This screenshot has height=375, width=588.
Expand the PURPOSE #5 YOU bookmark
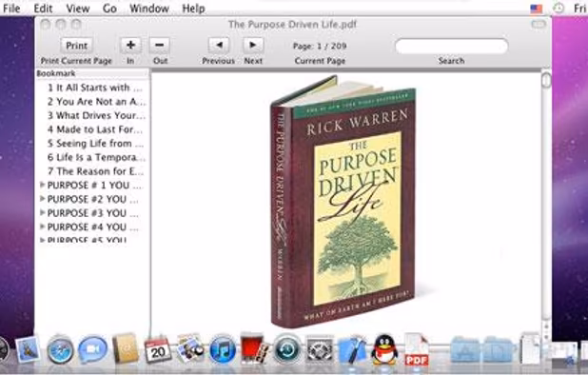(43, 240)
